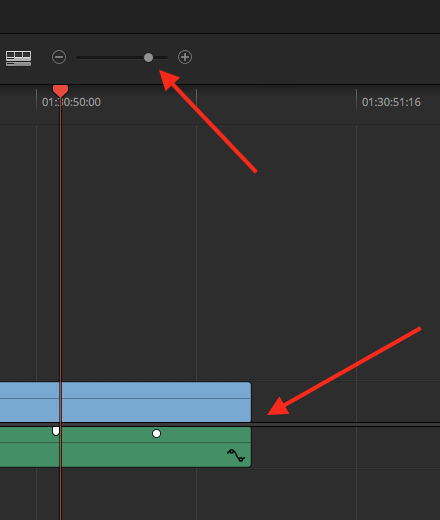Screen dimensions: 440x520
Task: Click the right edge of the green clip
Action: point(250,447)
